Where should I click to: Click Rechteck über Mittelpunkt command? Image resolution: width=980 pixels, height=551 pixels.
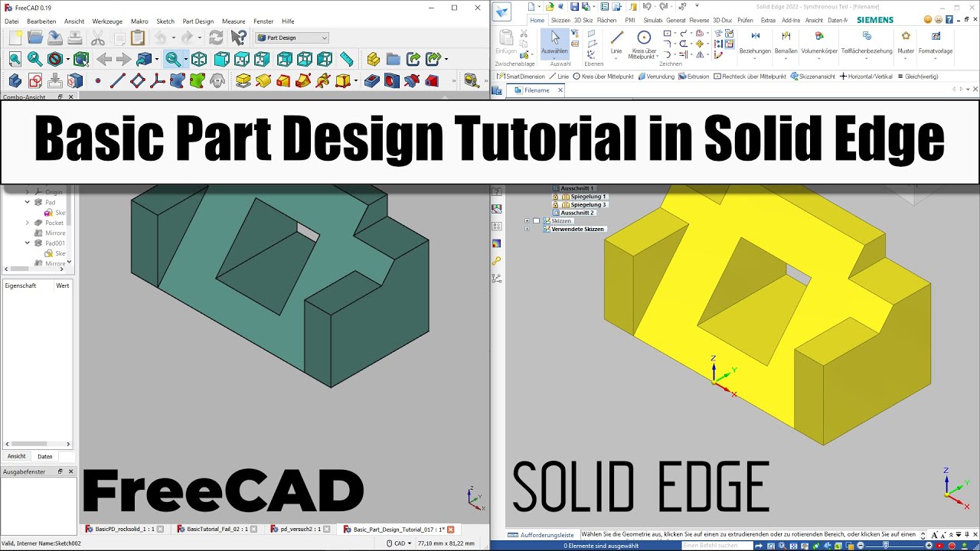tap(750, 77)
